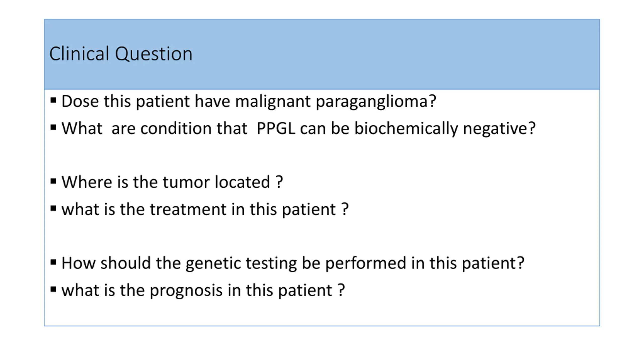
Task: Select the bullet before "Dose this patient"
Action: pyautogui.click(x=53, y=101)
